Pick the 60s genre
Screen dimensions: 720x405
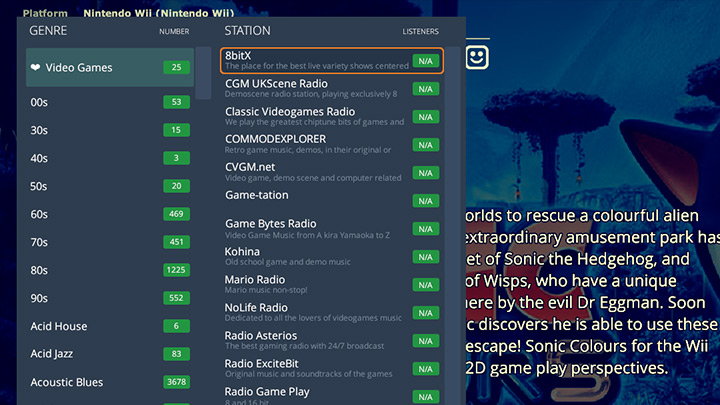[110, 214]
